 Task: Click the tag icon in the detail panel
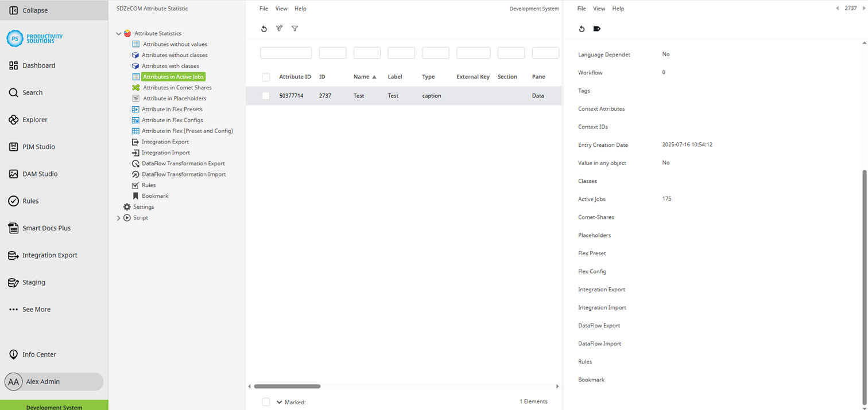pos(596,29)
